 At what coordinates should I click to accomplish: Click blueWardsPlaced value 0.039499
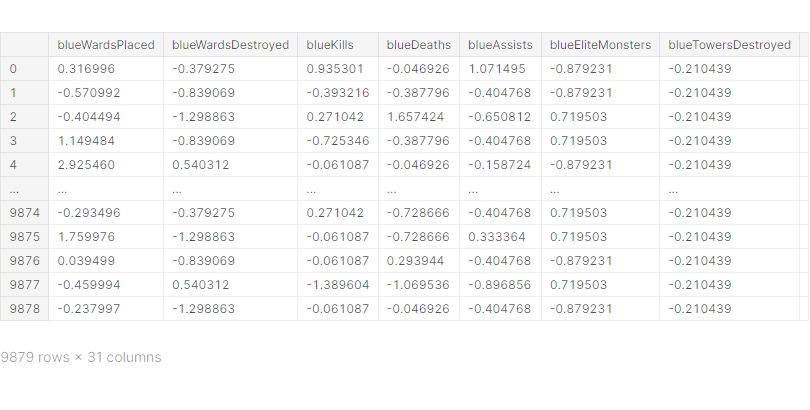click(86, 261)
